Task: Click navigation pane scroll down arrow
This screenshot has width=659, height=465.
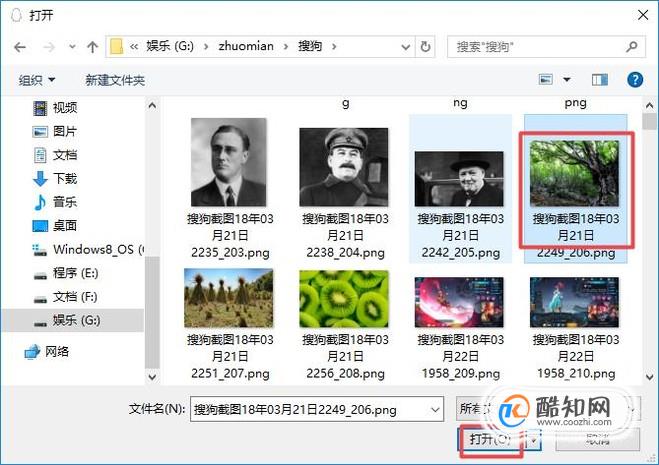Action: pos(152,377)
